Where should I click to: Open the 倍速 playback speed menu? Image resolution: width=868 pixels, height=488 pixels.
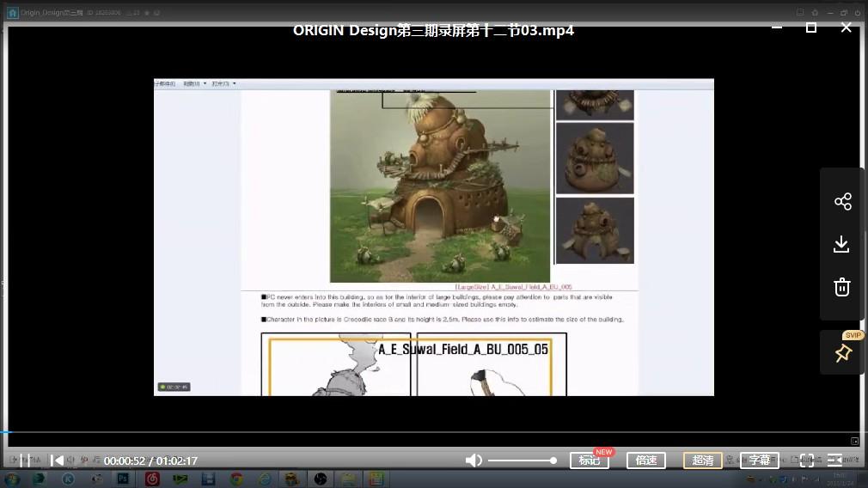(x=646, y=461)
